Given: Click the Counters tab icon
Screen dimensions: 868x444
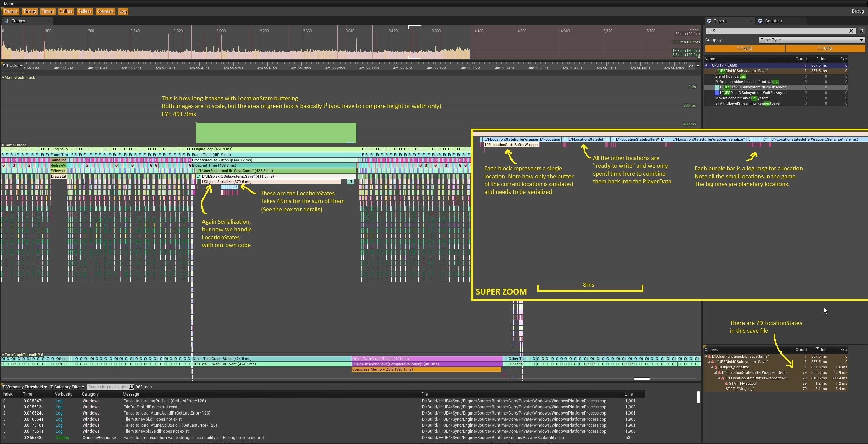Looking at the screenshot, I should pos(760,21).
